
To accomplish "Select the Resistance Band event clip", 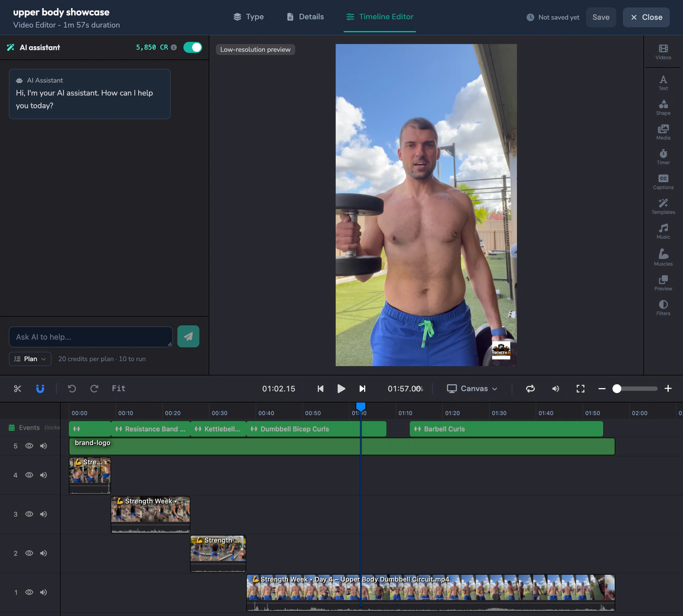I will pyautogui.click(x=151, y=429).
